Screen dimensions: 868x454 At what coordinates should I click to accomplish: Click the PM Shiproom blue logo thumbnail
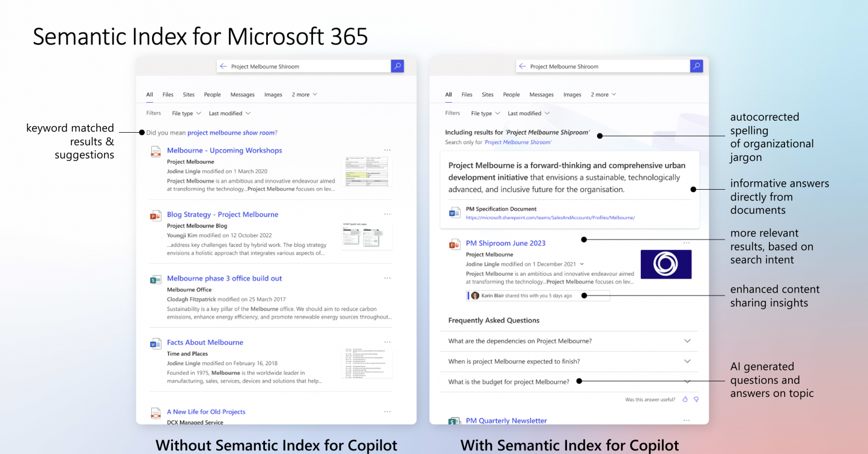pyautogui.click(x=666, y=264)
